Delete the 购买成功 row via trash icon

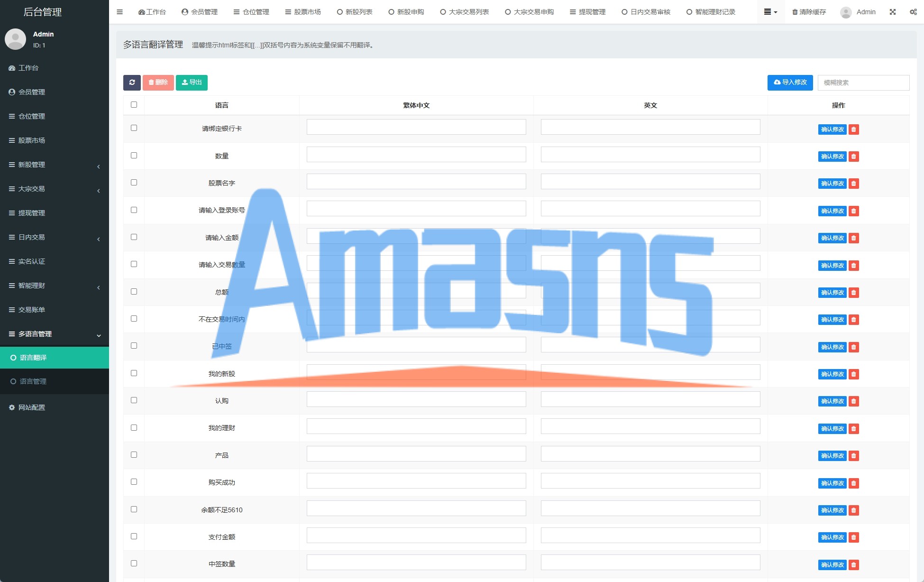tap(854, 483)
